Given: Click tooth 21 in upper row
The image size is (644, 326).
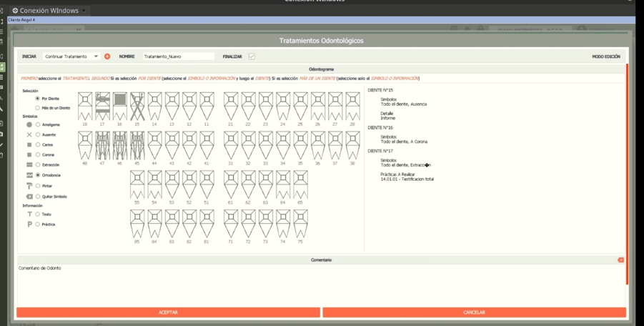Looking at the screenshot, I should click(x=231, y=106).
